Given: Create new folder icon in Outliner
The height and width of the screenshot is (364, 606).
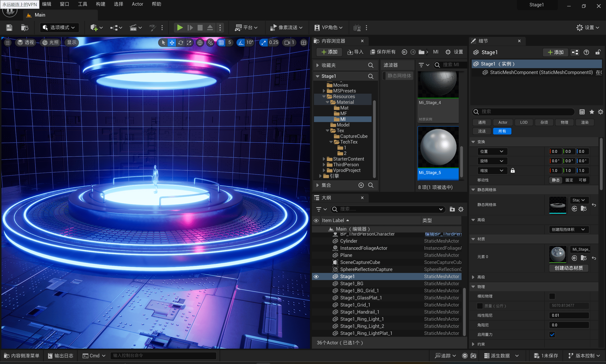Looking at the screenshot, I should click(x=452, y=209).
